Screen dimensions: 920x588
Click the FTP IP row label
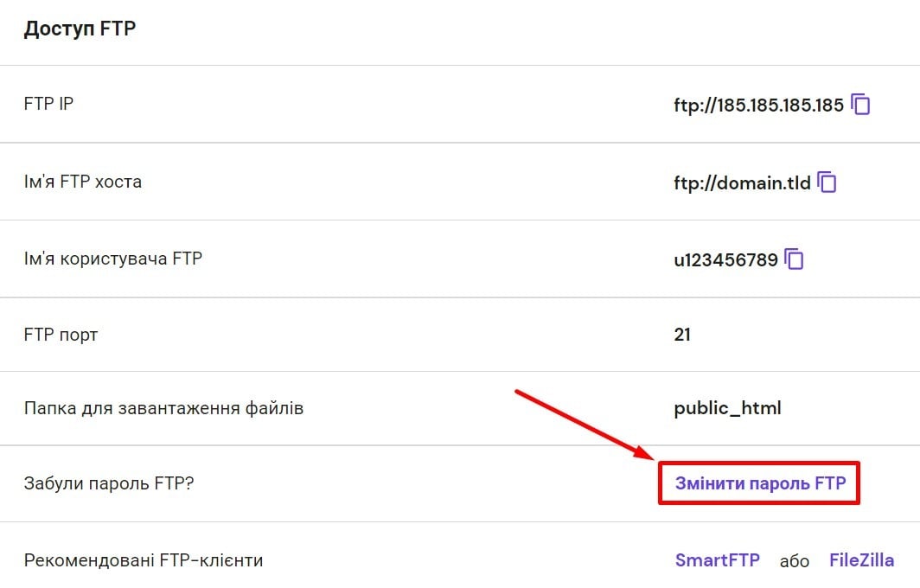[x=49, y=105]
